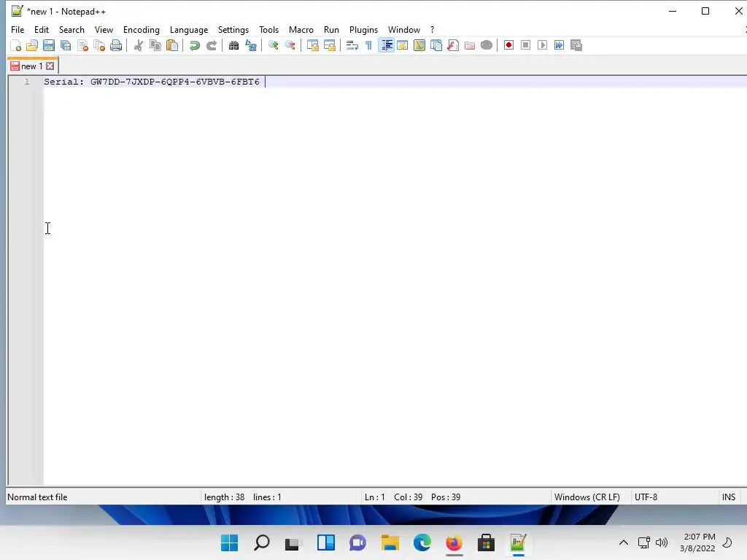This screenshot has width=747, height=560.
Task: Click the Paste toolbar icon
Action: tap(172, 45)
